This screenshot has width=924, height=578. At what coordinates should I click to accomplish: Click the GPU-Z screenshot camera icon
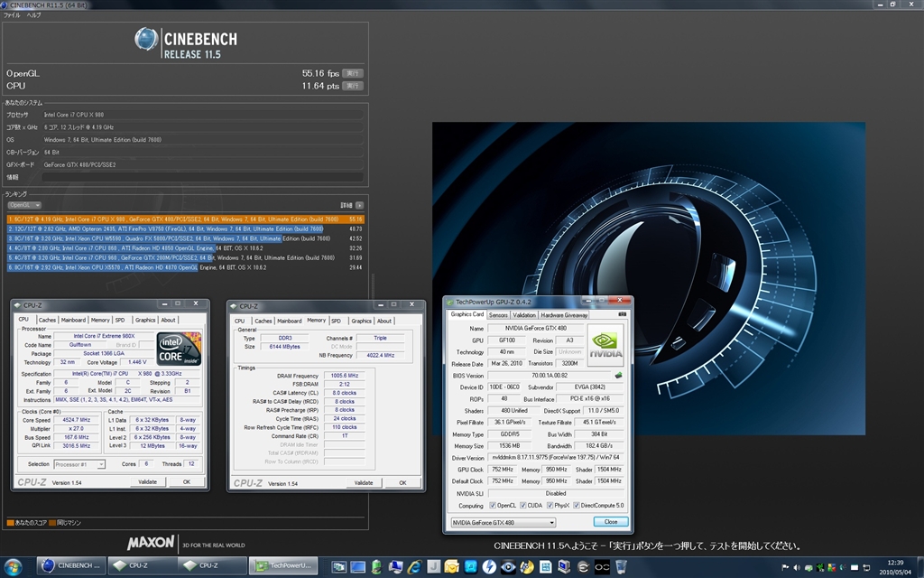pos(623,314)
